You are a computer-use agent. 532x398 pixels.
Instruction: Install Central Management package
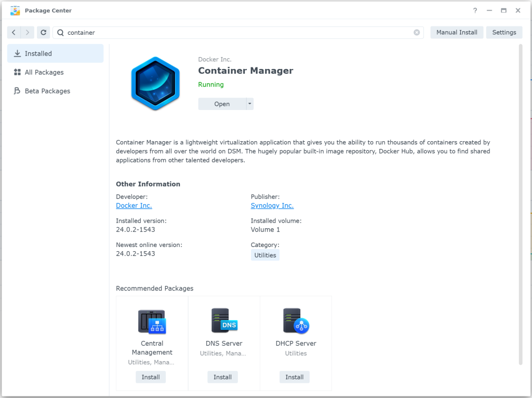(151, 377)
